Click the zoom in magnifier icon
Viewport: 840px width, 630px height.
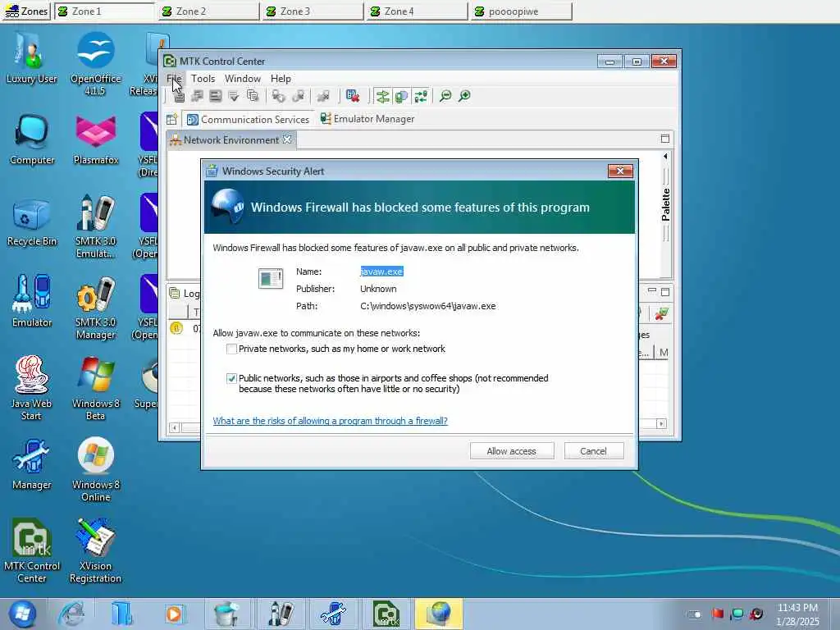(464, 96)
